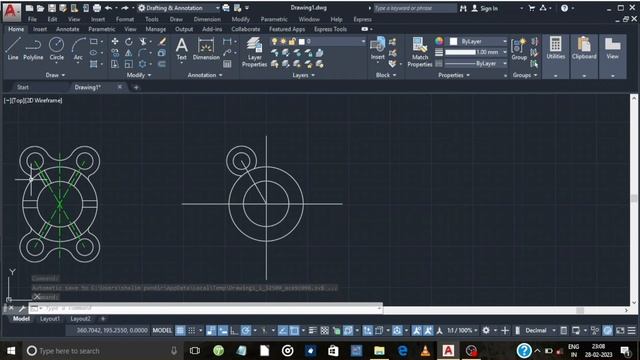This screenshot has height=360, width=640.
Task: Open the 1.00 mm lineweight dropdown
Action: (x=476, y=52)
